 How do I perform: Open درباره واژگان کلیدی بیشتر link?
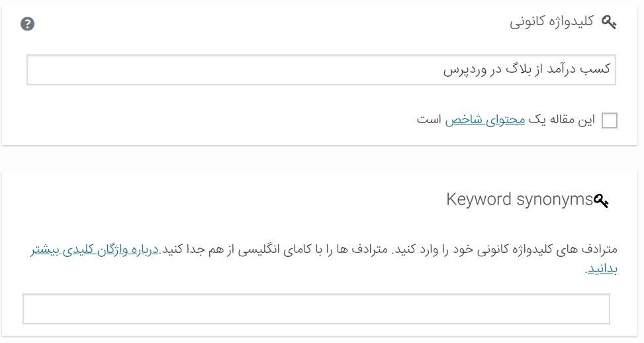click(x=95, y=250)
